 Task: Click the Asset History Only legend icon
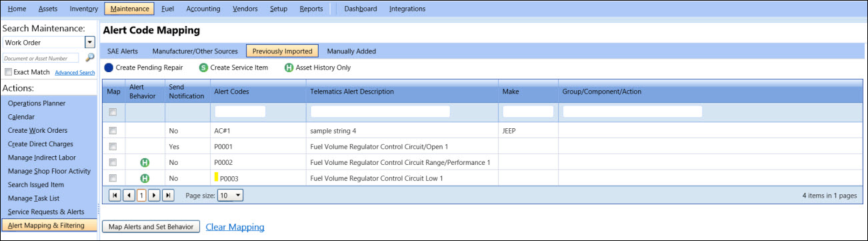point(289,67)
